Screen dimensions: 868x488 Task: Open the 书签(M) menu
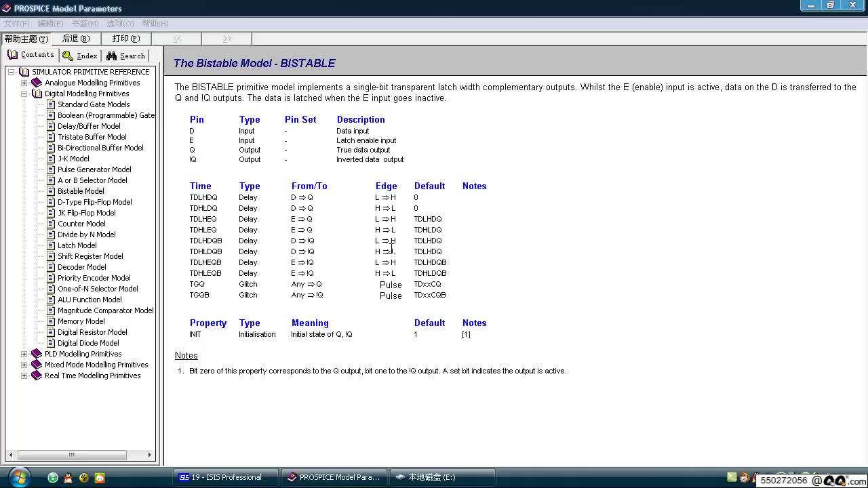[x=85, y=24]
